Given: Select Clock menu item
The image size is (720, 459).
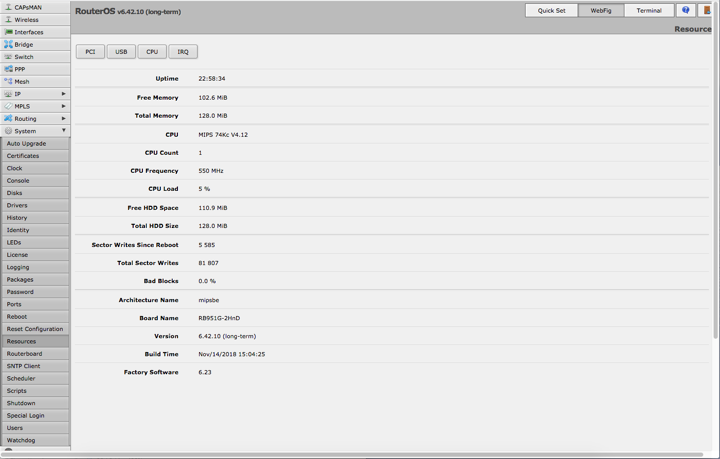Looking at the screenshot, I should point(35,168).
